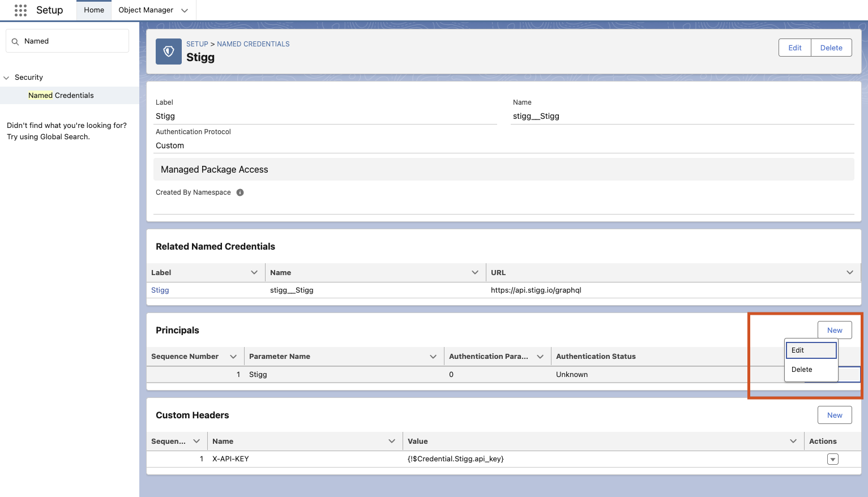Go to NAMED CREDENTIALS breadcrumb link
Screen dimensions: 868x497
pyautogui.click(x=253, y=44)
